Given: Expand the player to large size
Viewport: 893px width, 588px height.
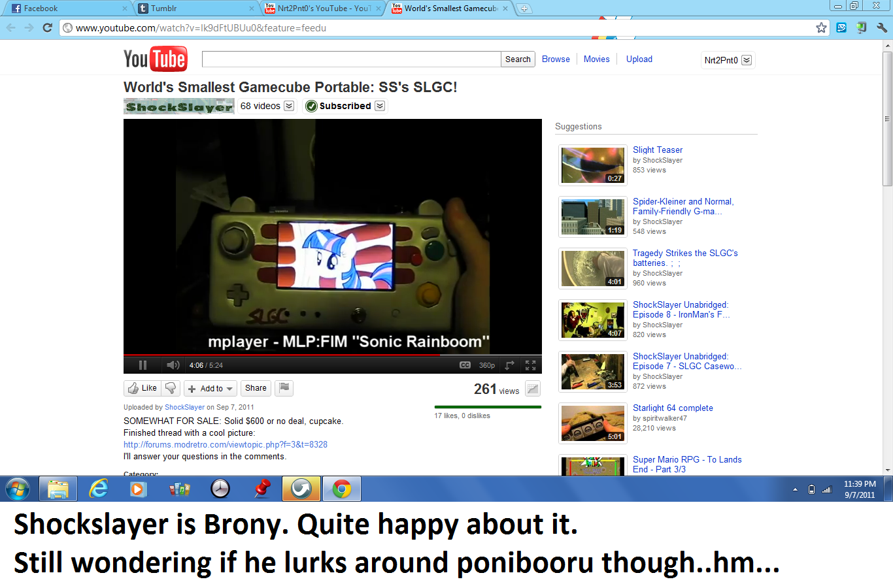Looking at the screenshot, I should click(510, 365).
